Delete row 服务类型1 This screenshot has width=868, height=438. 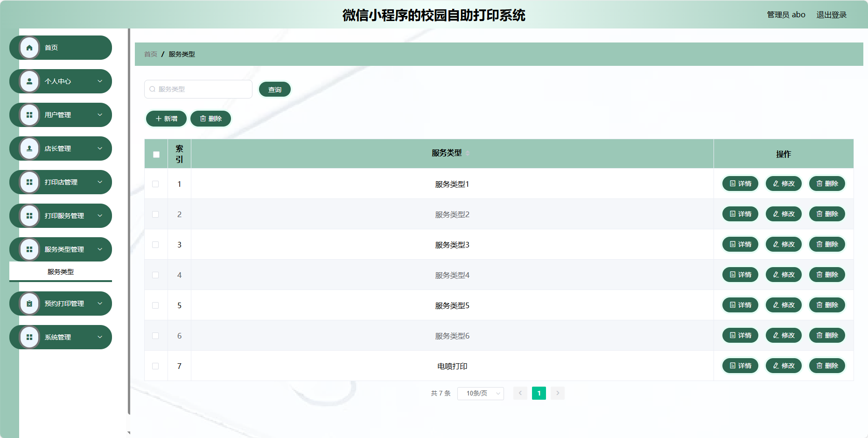(x=827, y=184)
